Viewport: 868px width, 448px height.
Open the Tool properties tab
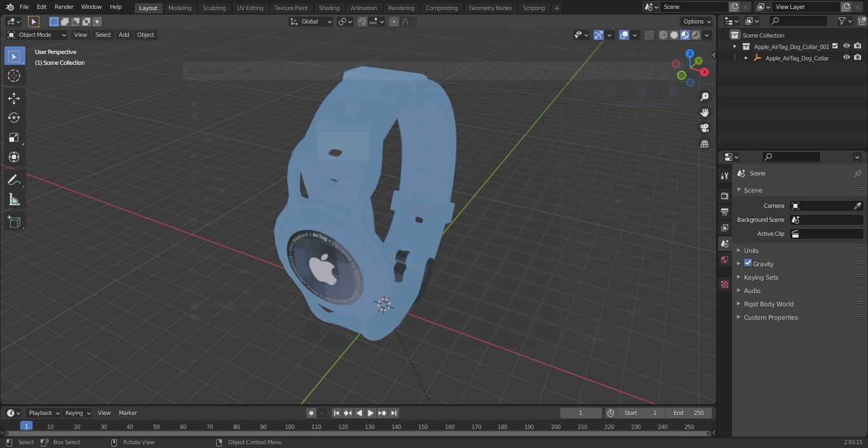[724, 175]
